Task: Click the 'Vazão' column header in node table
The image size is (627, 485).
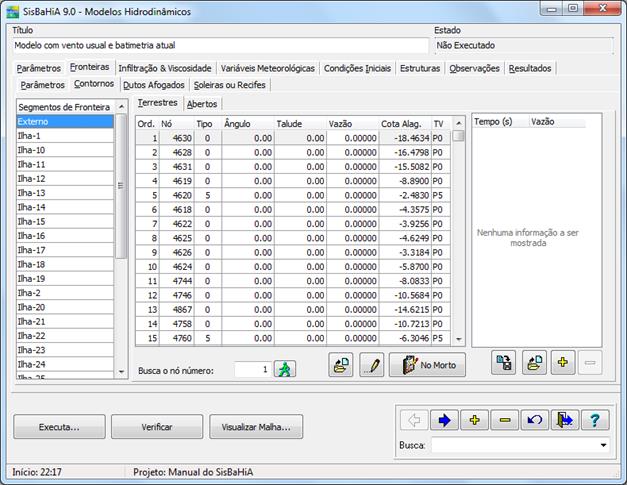Action: tap(353, 124)
